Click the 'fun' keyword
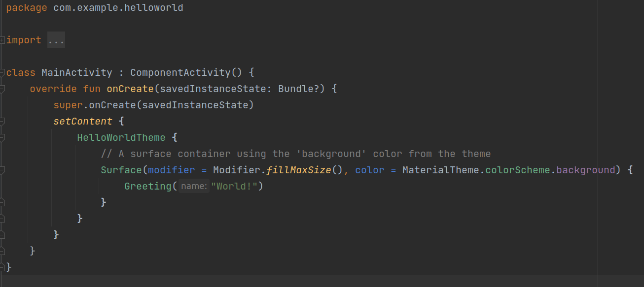The height and width of the screenshot is (287, 644). tap(92, 89)
